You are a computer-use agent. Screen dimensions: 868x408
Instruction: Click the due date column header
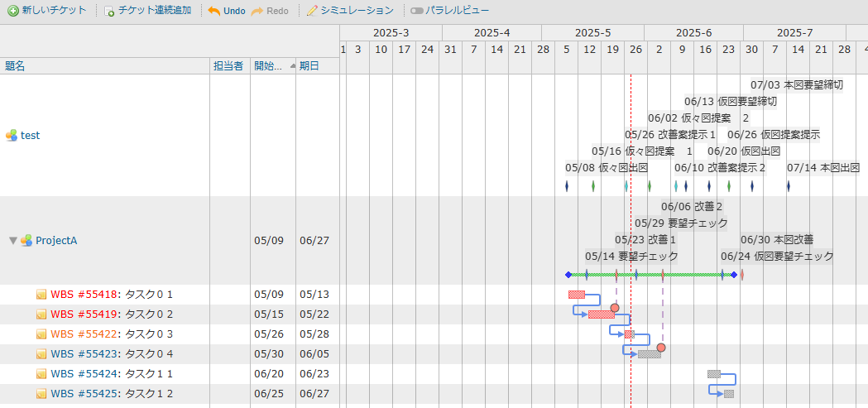(x=309, y=66)
